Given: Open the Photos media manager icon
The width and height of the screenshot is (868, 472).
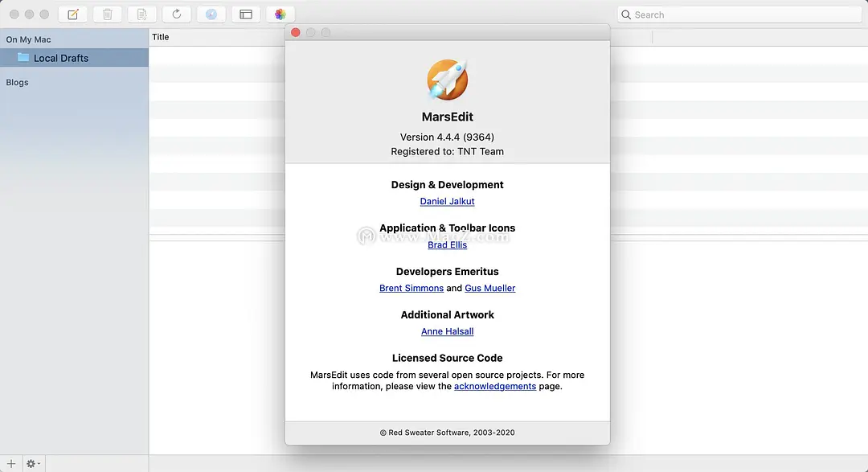Looking at the screenshot, I should point(280,14).
